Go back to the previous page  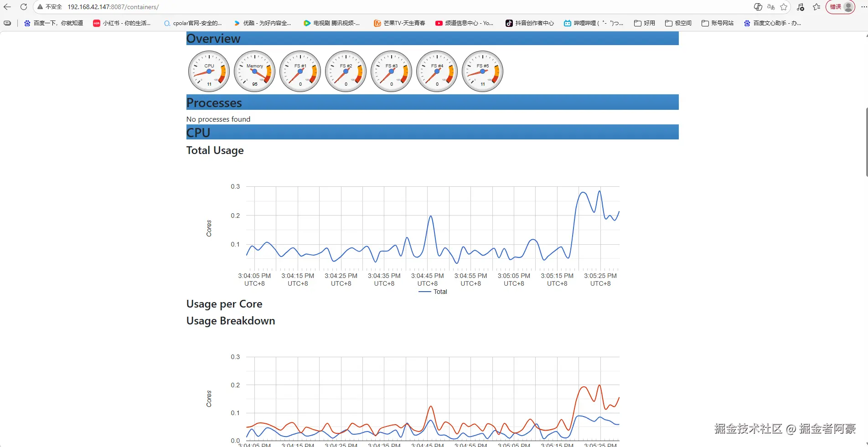(7, 7)
